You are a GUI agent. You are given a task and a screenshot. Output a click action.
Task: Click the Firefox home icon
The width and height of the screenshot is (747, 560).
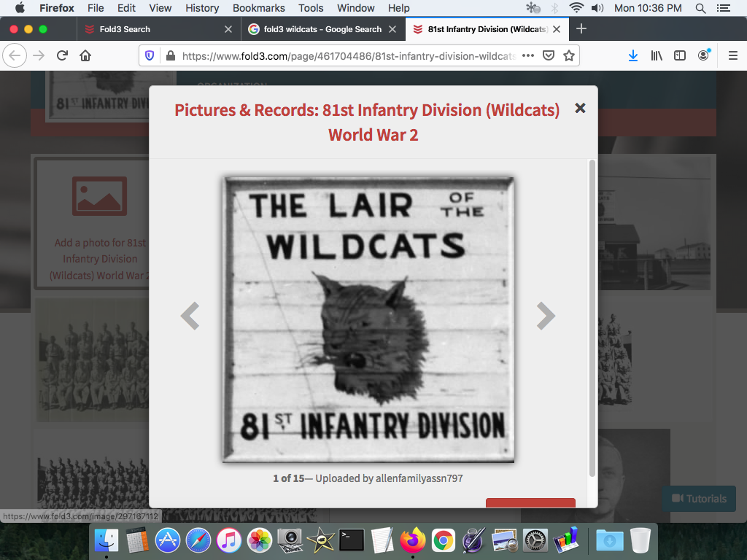(85, 55)
